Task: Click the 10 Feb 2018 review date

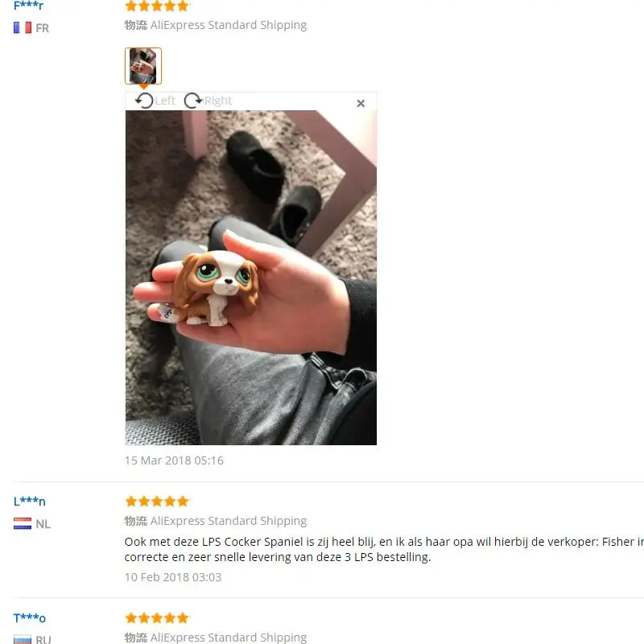Action: (173, 577)
